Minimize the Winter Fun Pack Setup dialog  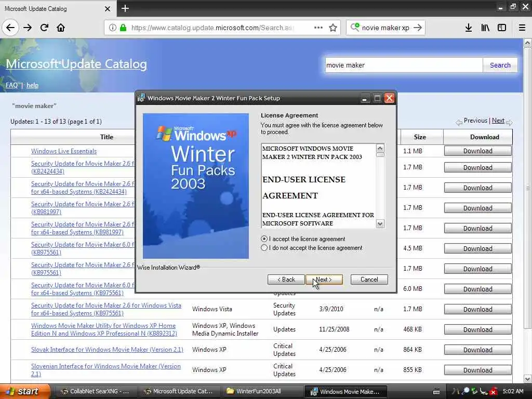click(364, 98)
